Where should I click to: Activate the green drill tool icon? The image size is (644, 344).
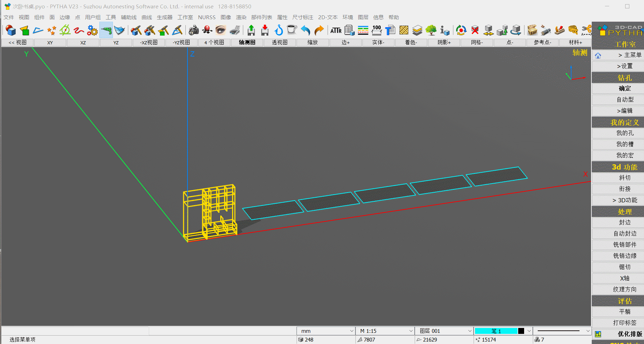(106, 30)
